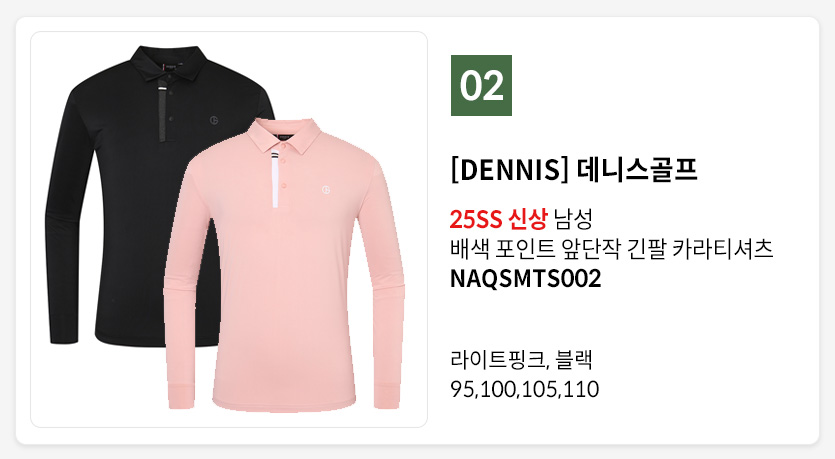Image resolution: width=835 pixels, height=459 pixels.
Task: Click the white placket stripe on pink shirt
Action: pos(275,179)
